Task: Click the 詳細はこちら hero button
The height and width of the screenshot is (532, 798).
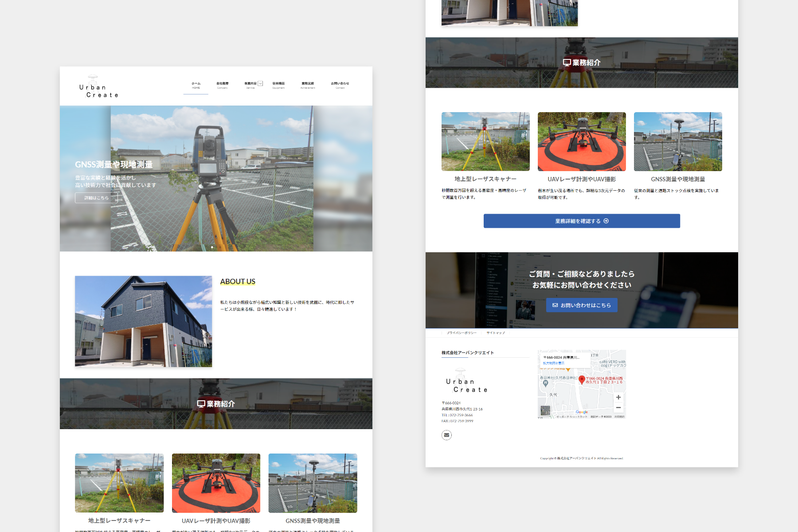Action: [96, 198]
